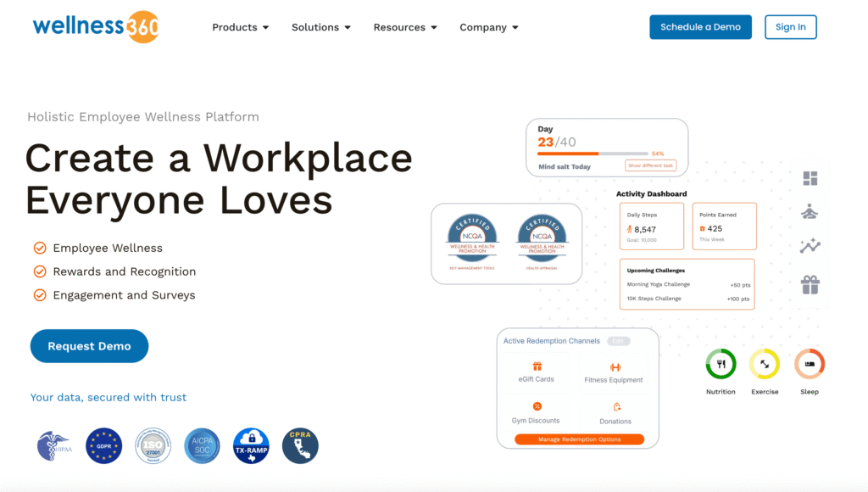Click the Points Earned gift icon
This screenshot has width=868, height=492.
[x=703, y=229]
